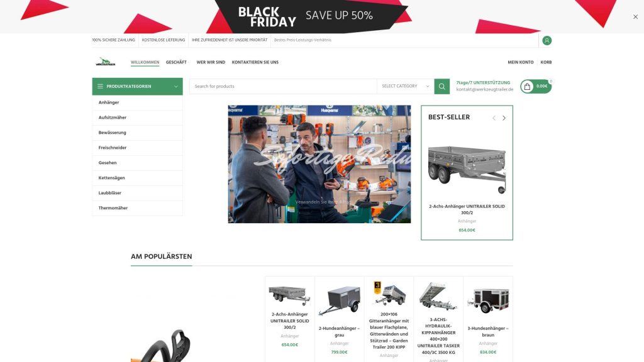Screen dimensions: 644x362
Task: Show next best-seller with right arrow
Action: tap(504, 118)
